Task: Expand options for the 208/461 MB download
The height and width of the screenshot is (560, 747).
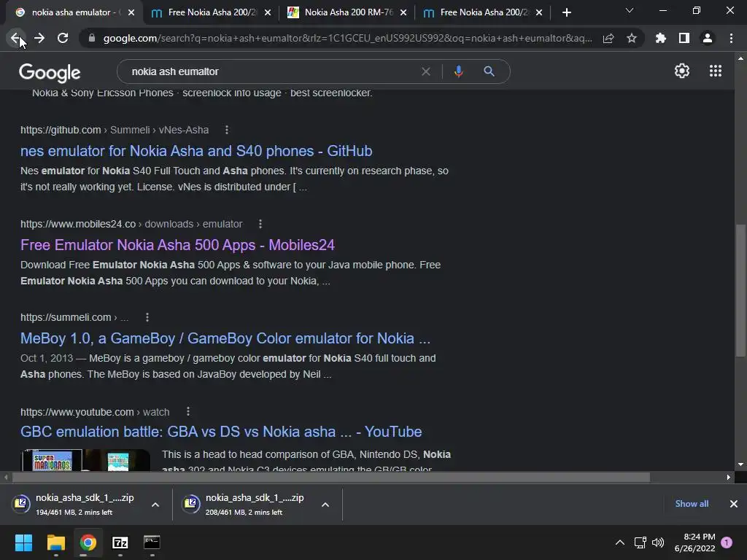Action: point(325,505)
